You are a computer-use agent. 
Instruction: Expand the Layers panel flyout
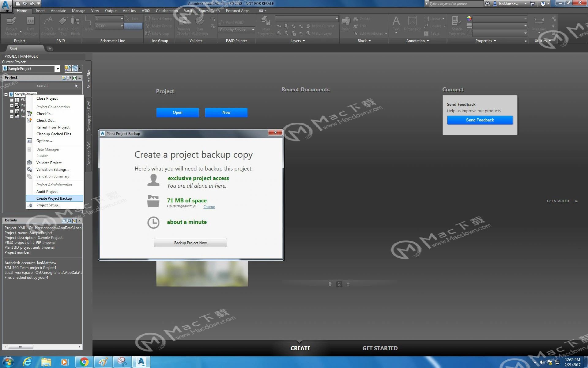click(x=297, y=41)
